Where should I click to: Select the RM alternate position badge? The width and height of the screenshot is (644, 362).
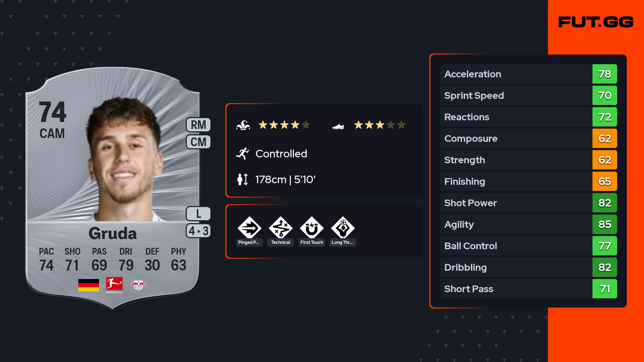click(x=199, y=125)
